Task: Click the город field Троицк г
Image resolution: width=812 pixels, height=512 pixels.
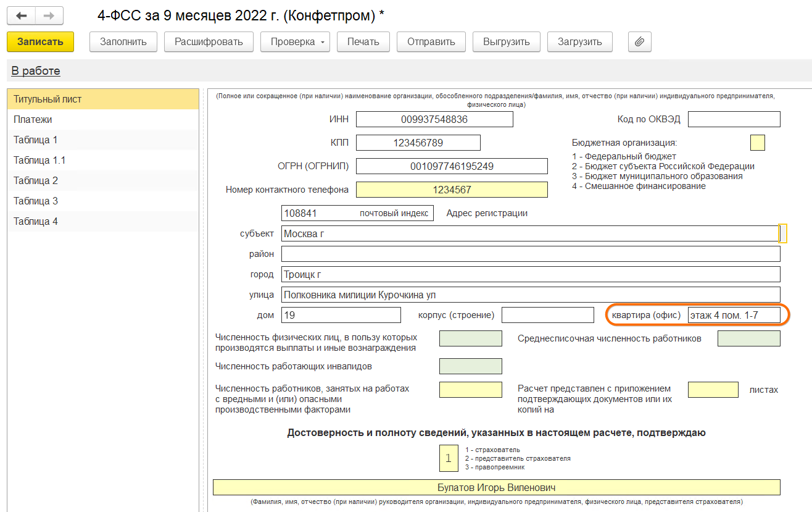Action: point(531,274)
